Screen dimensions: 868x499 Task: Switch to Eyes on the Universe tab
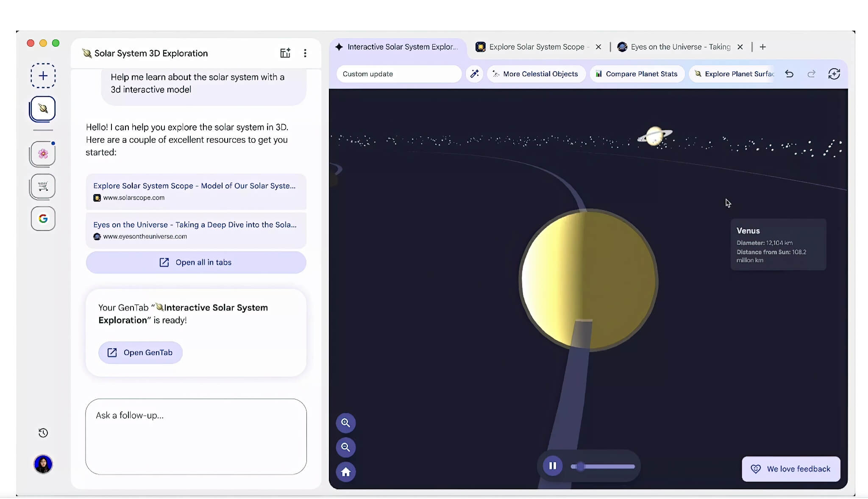click(x=680, y=47)
